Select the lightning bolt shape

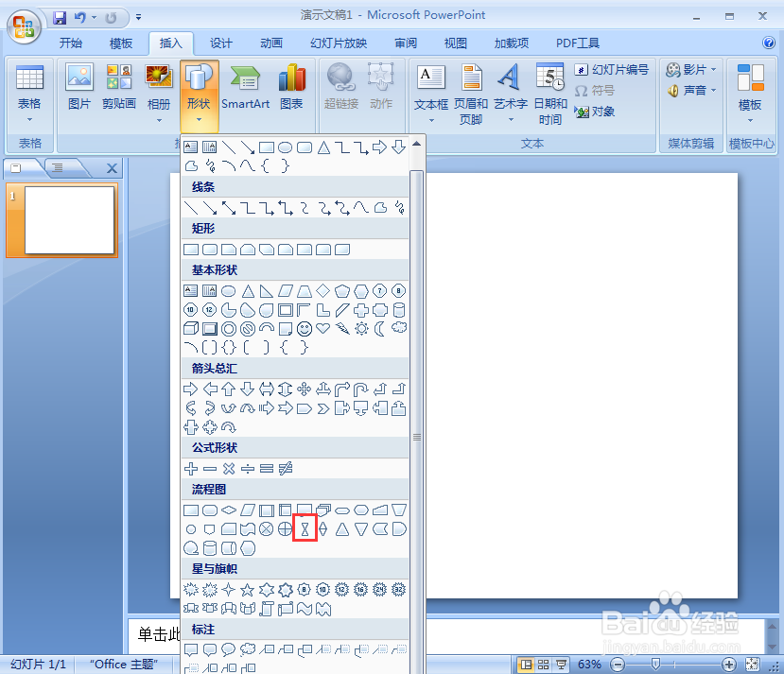(x=342, y=328)
